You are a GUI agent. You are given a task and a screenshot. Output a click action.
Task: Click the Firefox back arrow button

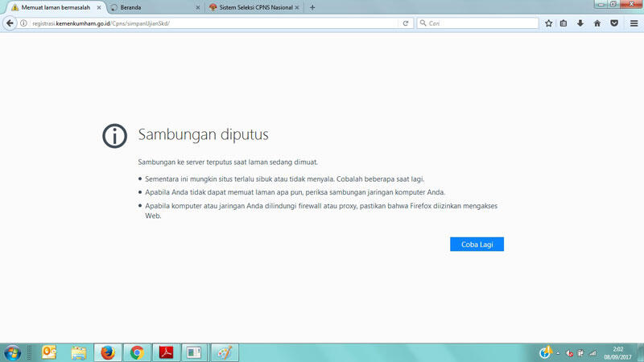10,23
